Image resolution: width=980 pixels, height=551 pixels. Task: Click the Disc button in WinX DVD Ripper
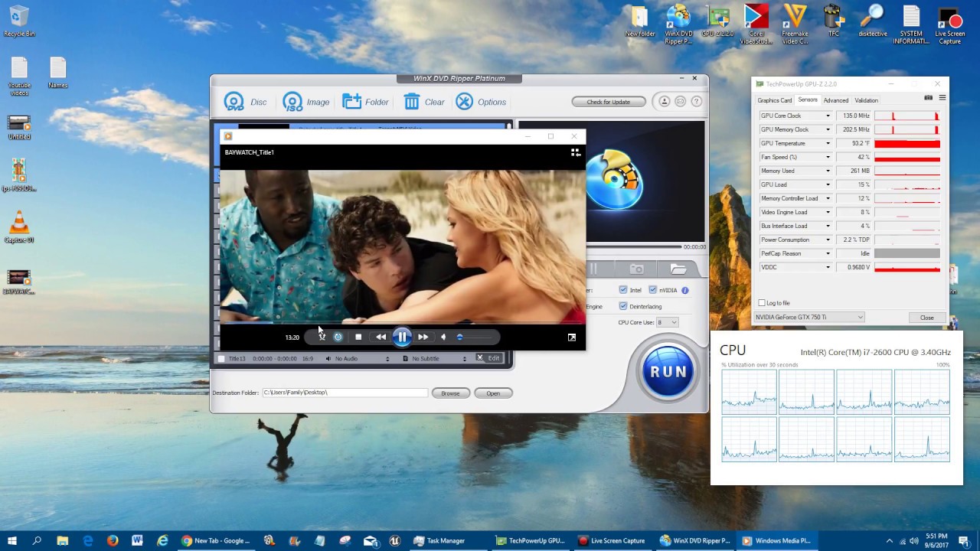pos(245,102)
